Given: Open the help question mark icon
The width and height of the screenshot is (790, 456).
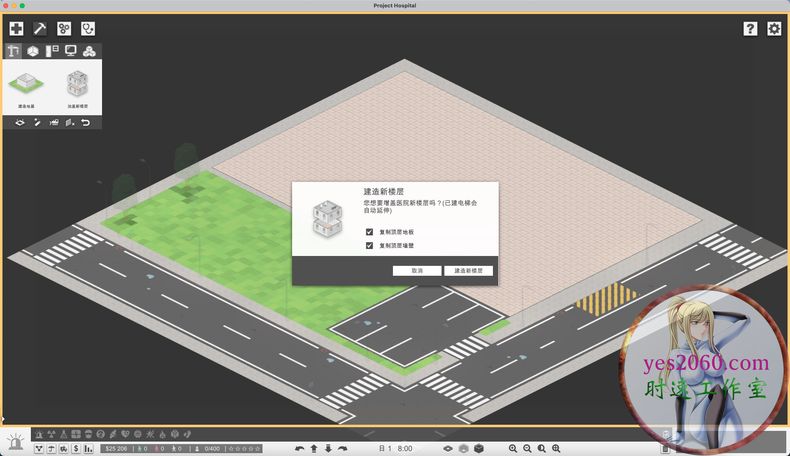Looking at the screenshot, I should [x=750, y=29].
